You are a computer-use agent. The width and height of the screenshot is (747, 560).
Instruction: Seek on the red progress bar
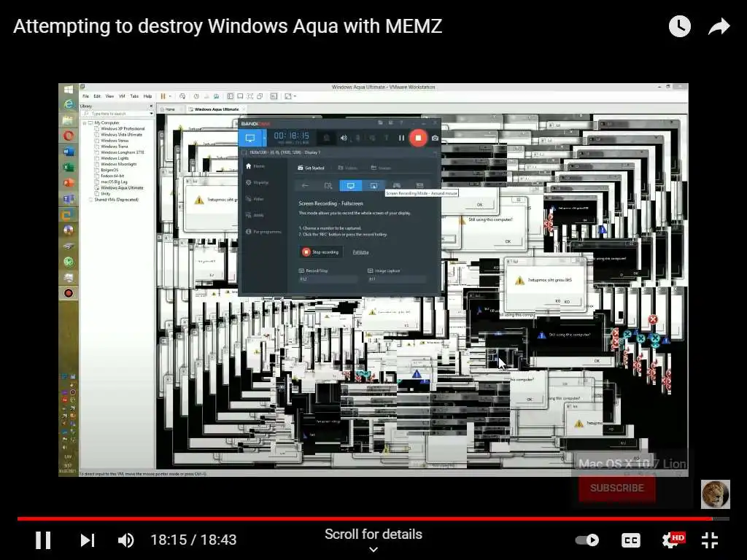(x=373, y=518)
